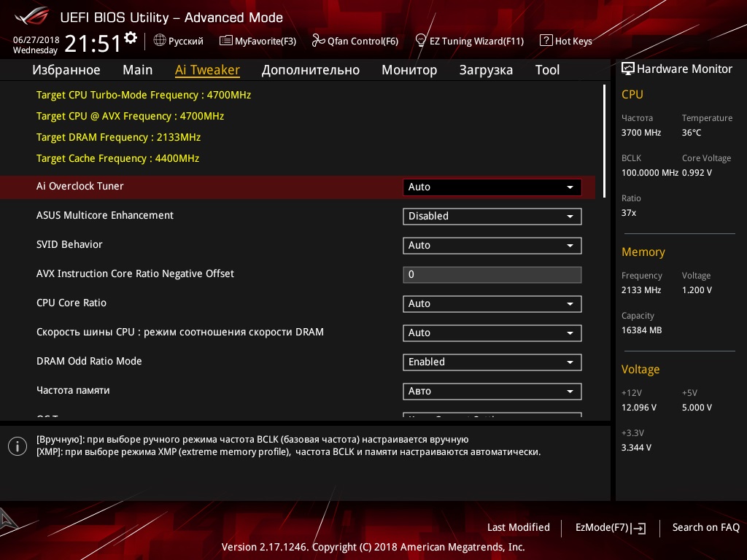Open the CPU Core Ratio dropdown

[492, 304]
